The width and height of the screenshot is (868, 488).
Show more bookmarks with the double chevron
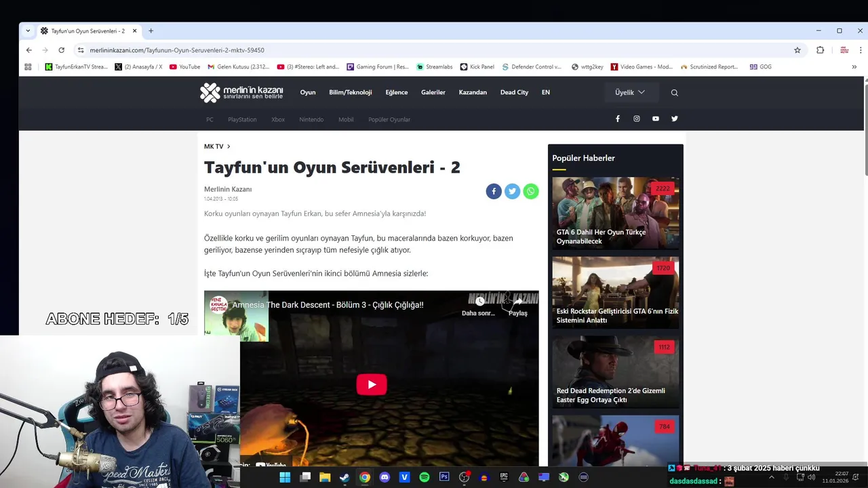click(854, 67)
